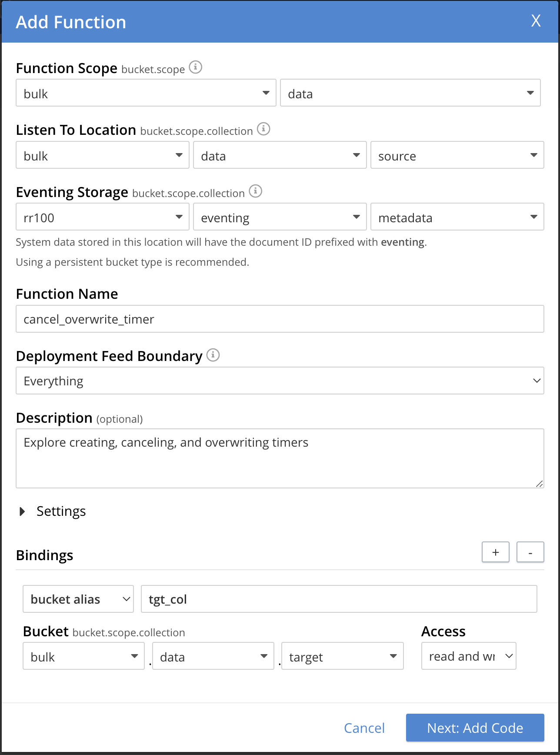560x755 pixels.
Task: Open the Deployment Feed Boundary dropdown
Action: tap(280, 381)
